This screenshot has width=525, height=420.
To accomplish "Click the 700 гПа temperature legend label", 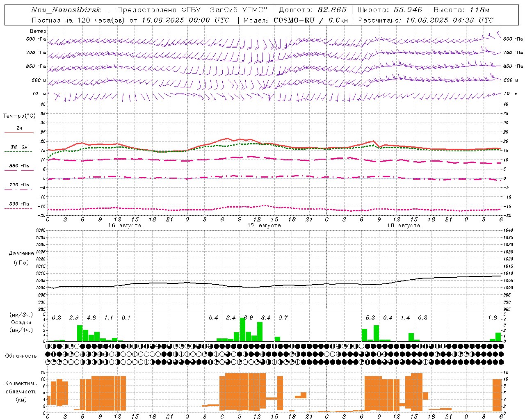I will (19, 185).
